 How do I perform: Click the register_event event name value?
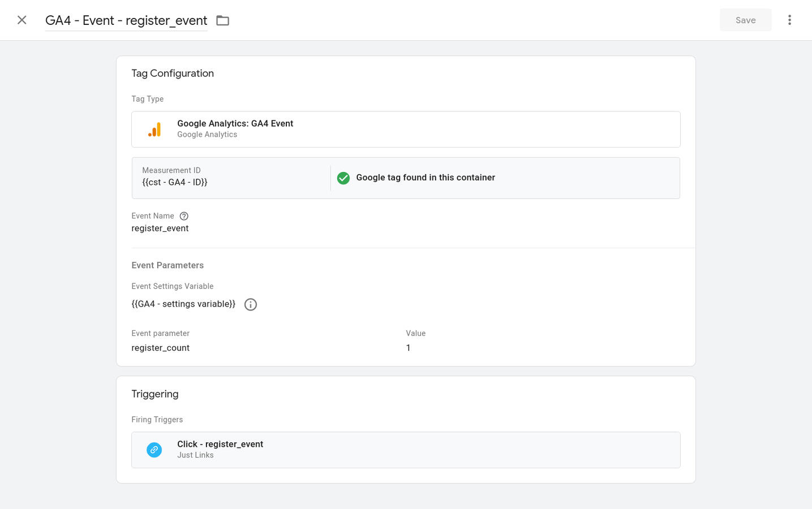click(160, 228)
